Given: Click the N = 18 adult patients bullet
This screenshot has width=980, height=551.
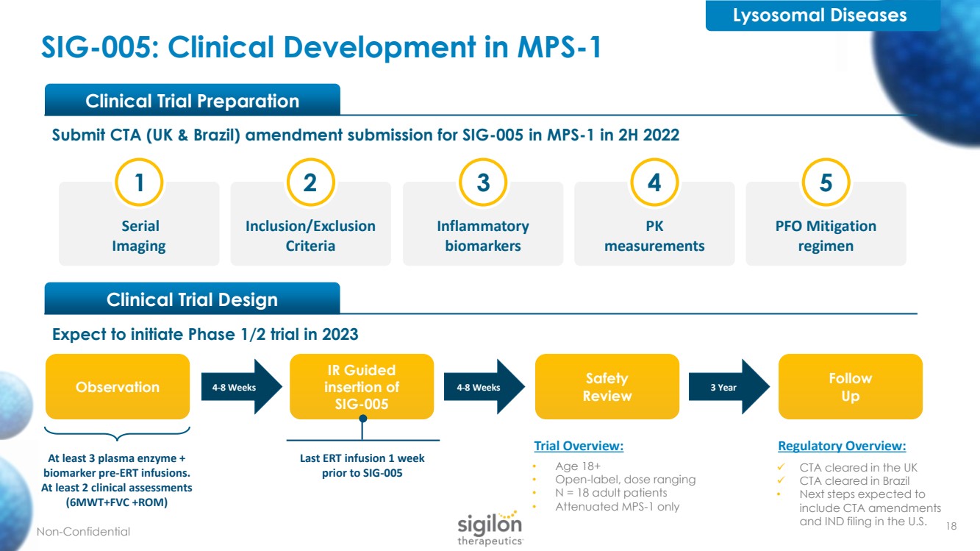Looking at the screenshot, I should click(611, 493).
